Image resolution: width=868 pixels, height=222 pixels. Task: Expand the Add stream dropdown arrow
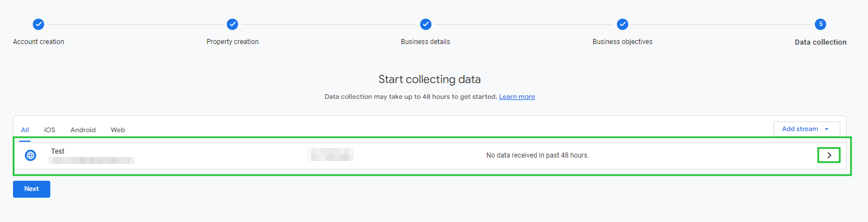tap(826, 129)
